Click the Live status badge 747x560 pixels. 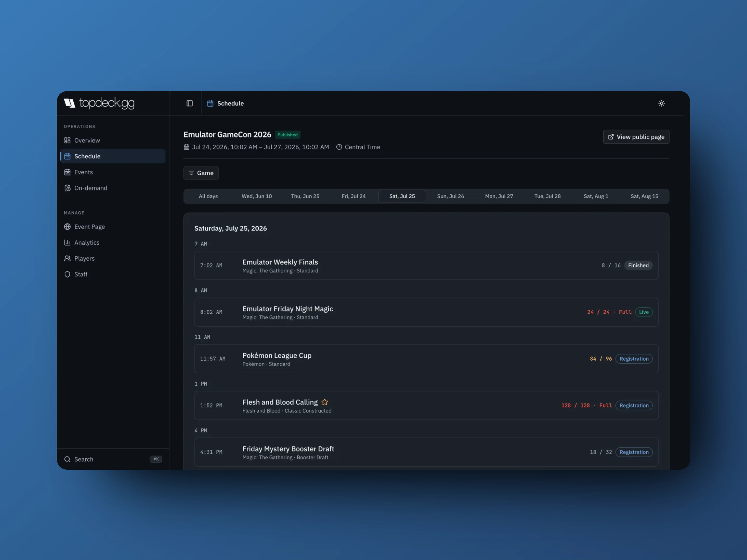tap(644, 312)
